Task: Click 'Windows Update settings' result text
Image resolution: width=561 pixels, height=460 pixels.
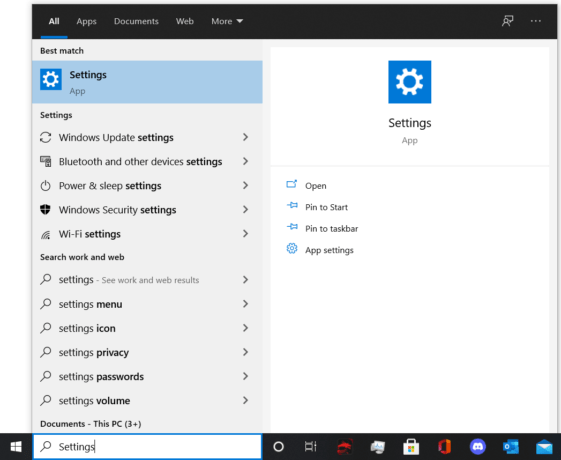Action: pyautogui.click(x=116, y=138)
